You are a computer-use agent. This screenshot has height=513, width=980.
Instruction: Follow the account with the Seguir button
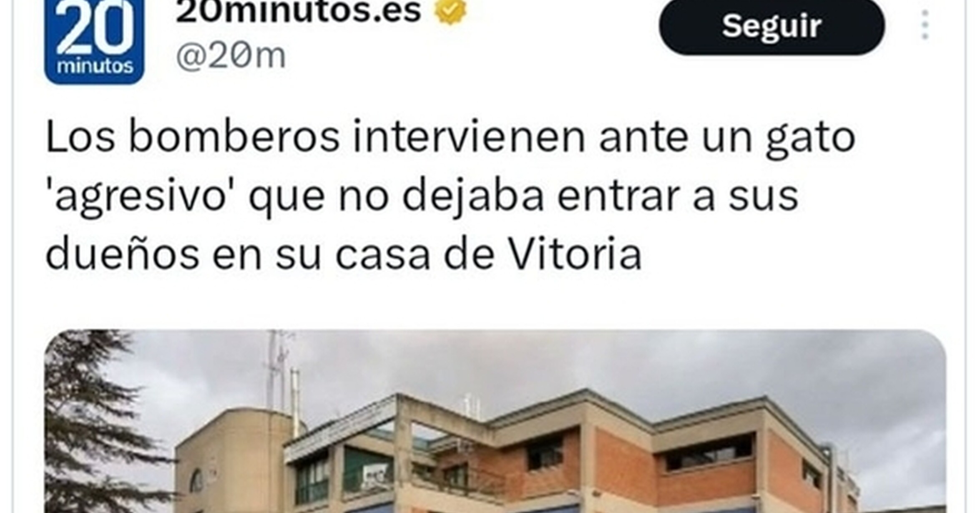[771, 27]
